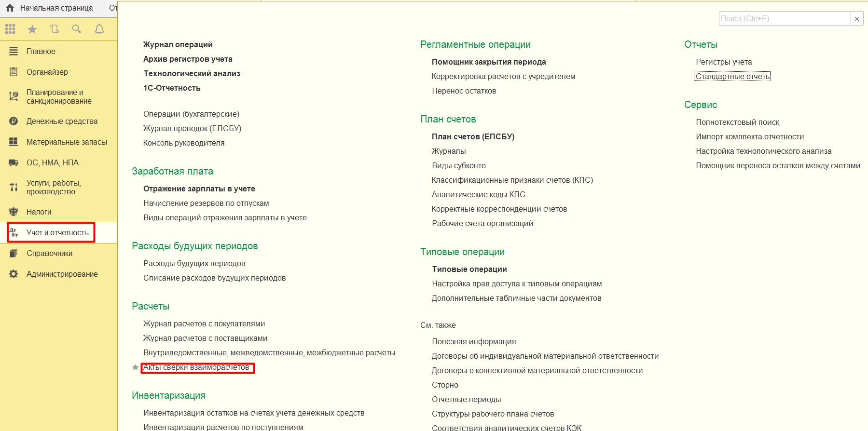
Task: Open the sections menu grid icon
Action: [10, 29]
